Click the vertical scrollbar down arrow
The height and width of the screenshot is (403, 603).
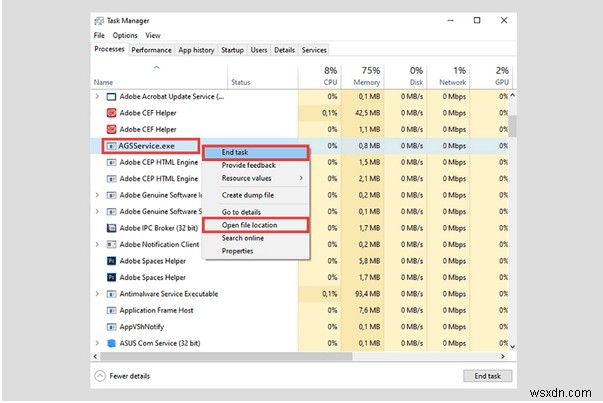[512, 346]
